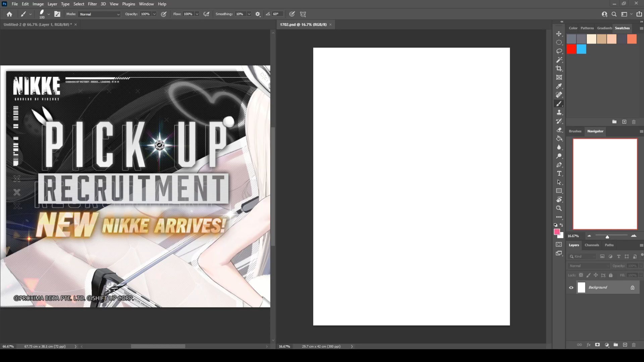This screenshot has width=644, height=362.
Task: Select the Elliptical Marquee tool
Action: (559, 43)
